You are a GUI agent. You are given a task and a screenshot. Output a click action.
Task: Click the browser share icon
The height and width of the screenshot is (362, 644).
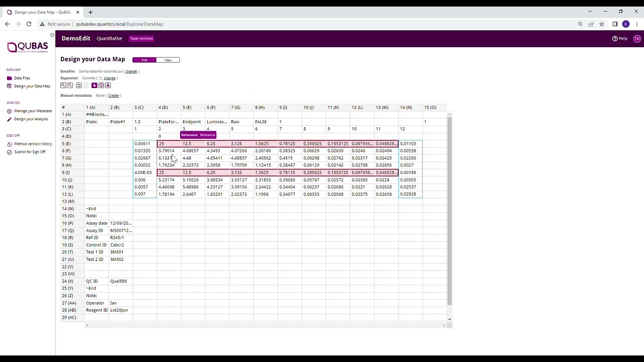pos(591,24)
